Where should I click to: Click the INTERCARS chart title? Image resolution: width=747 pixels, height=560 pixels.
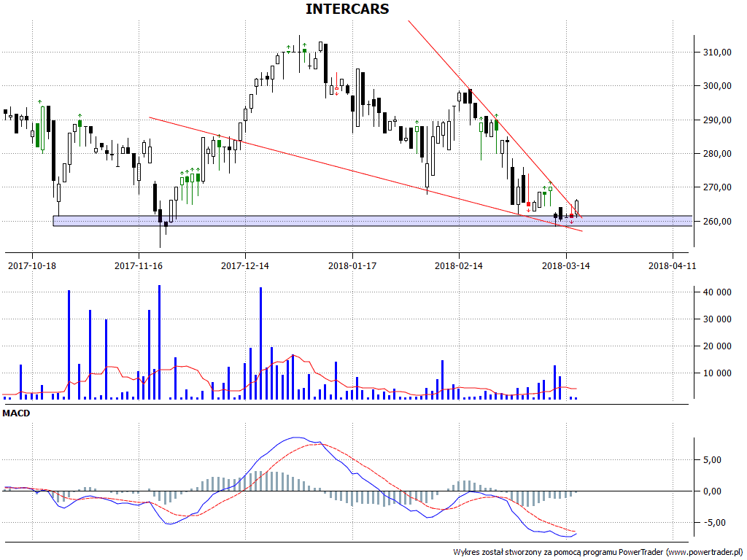coord(347,9)
